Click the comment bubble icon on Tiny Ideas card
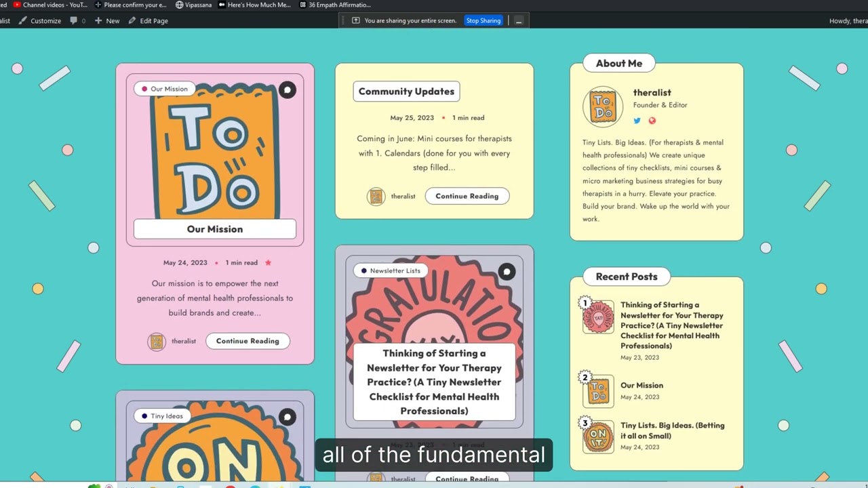 [x=288, y=418]
